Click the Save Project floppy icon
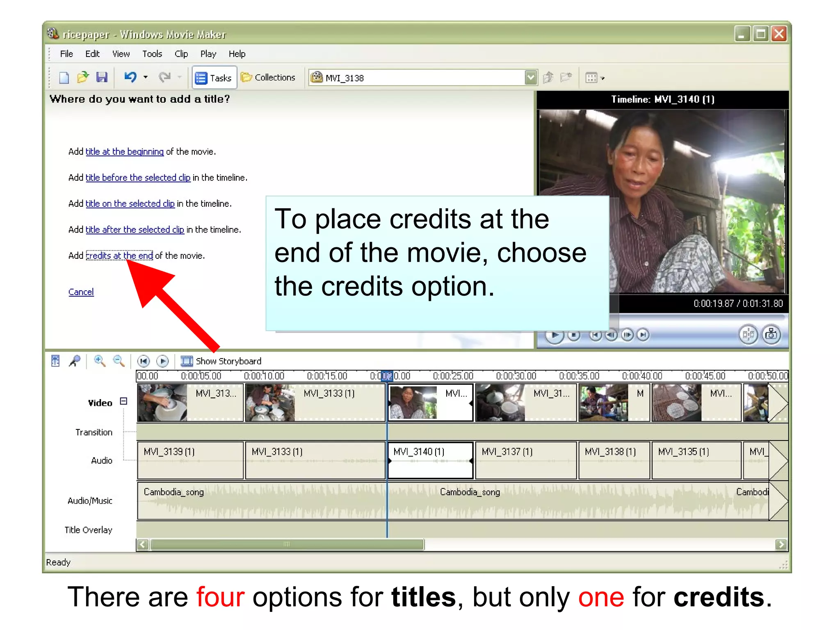840x630 pixels. click(101, 77)
